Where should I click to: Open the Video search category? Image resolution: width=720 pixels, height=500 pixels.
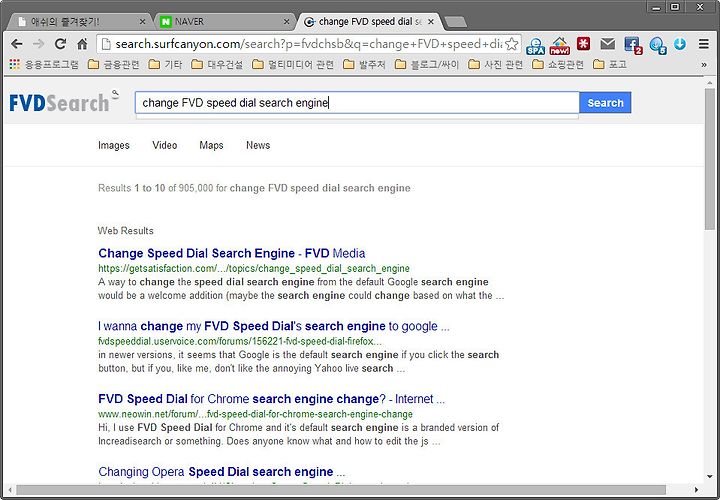pos(165,145)
